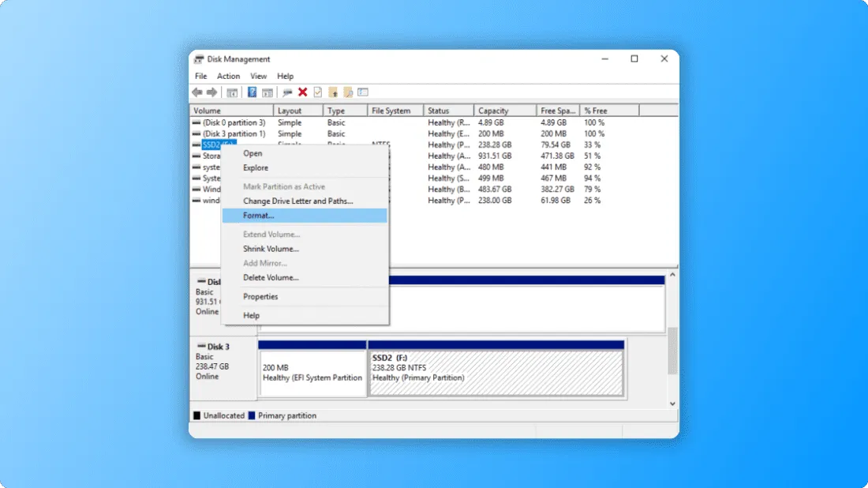Sort by the File System column header
Image resolution: width=868 pixels, height=488 pixels.
click(395, 111)
